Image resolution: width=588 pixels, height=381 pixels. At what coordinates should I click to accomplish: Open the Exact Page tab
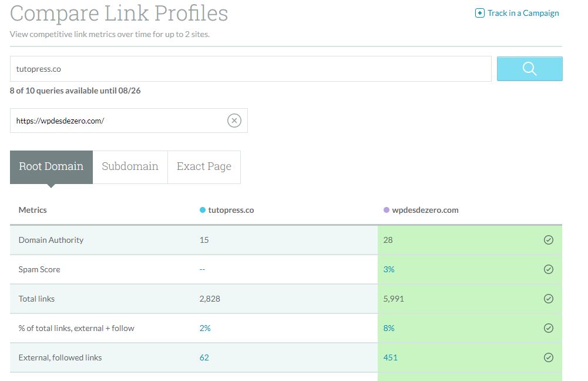coord(204,167)
